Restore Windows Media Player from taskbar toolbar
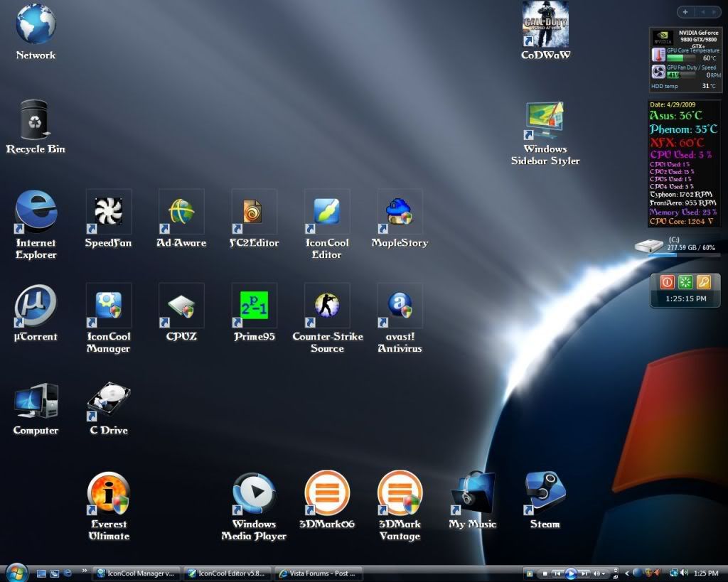Screen dimensions: 728x582 click(616, 577)
